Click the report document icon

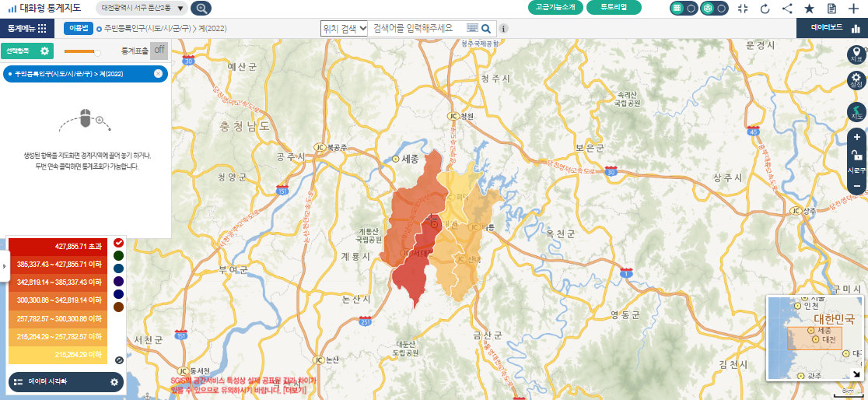click(x=831, y=9)
